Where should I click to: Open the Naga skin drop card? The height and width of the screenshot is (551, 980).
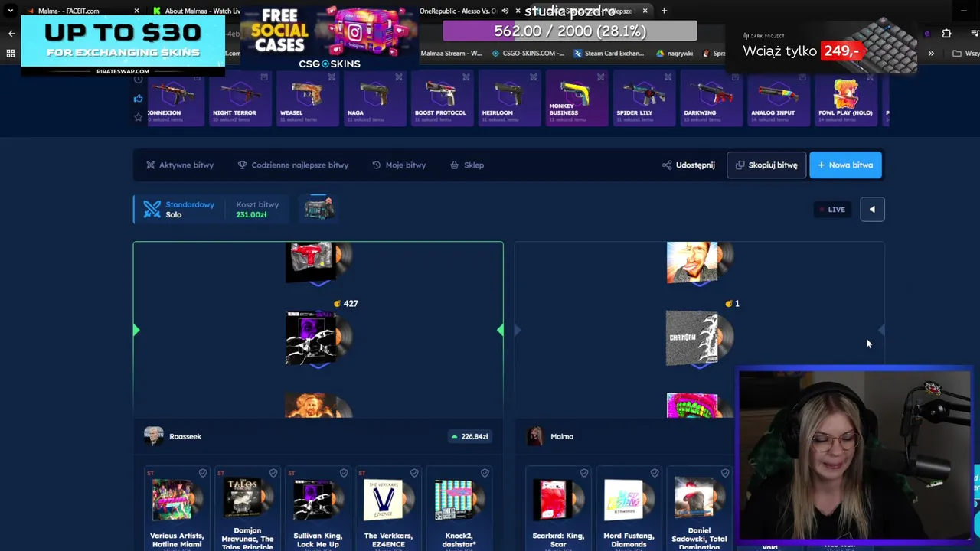[374, 98]
